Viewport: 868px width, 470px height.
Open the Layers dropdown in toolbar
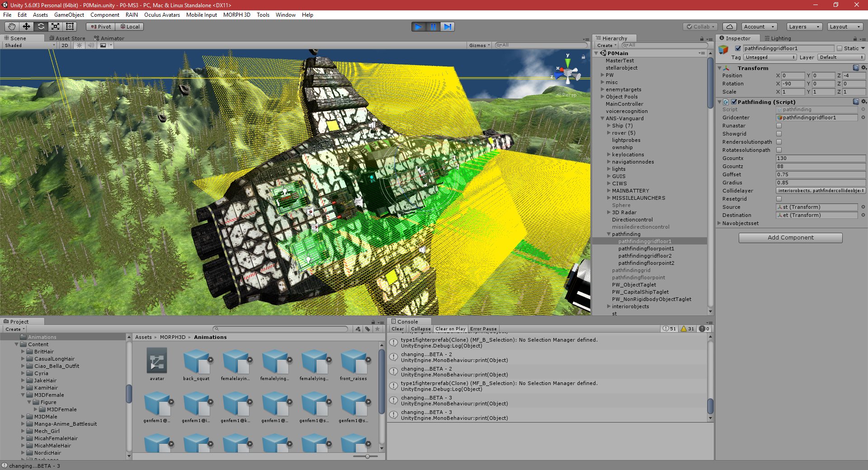point(804,27)
